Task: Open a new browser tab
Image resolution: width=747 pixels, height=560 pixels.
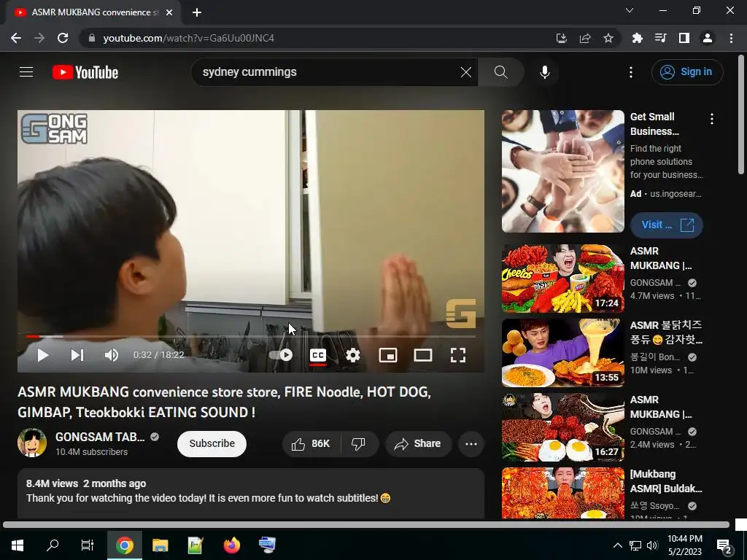Action: pos(197,12)
